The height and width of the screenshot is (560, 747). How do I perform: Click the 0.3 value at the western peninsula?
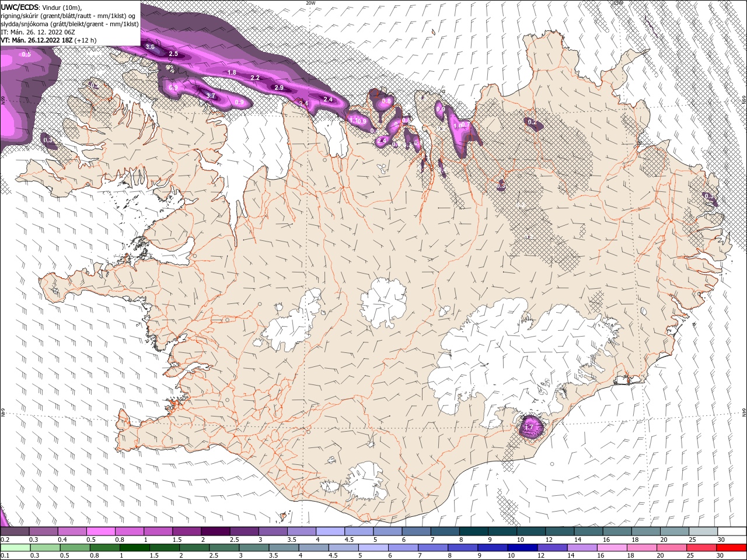click(x=48, y=140)
